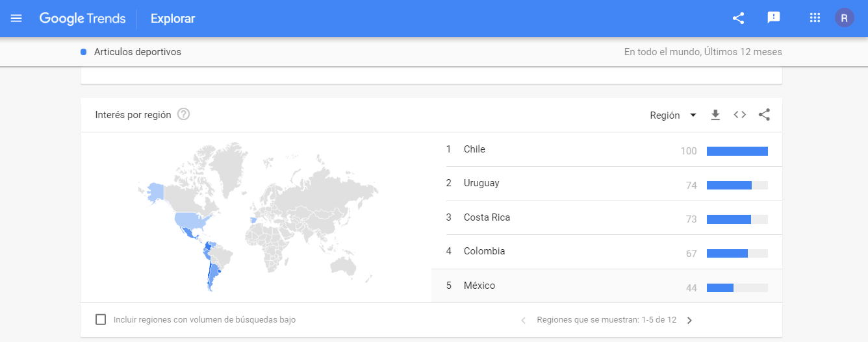868x342 pixels.
Task: Go to previous page of regions
Action: [x=524, y=320]
